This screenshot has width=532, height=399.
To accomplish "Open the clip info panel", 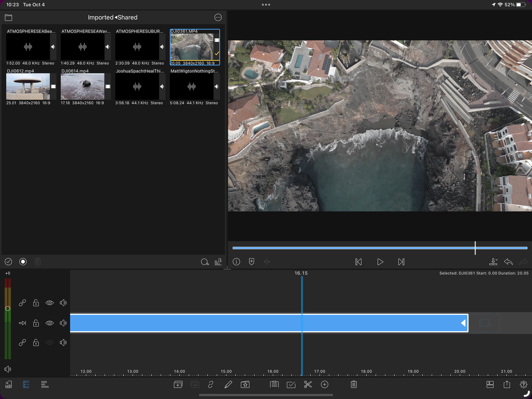I will coord(237,262).
